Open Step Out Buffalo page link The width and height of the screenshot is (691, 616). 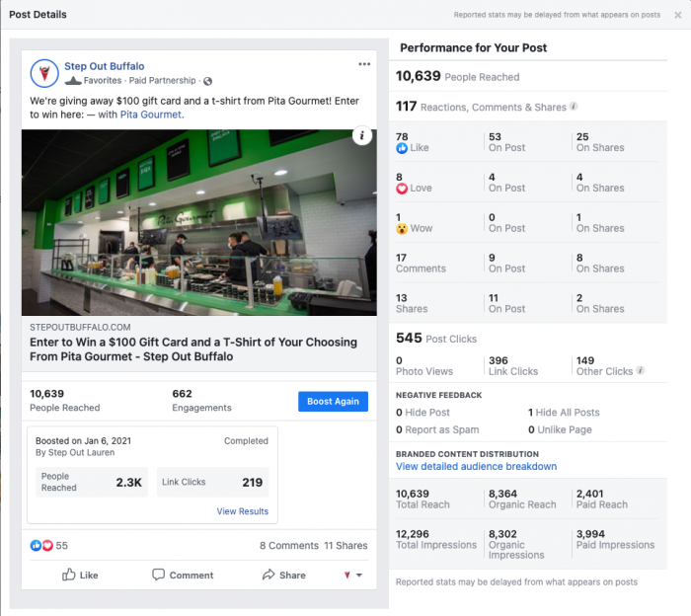(x=105, y=66)
